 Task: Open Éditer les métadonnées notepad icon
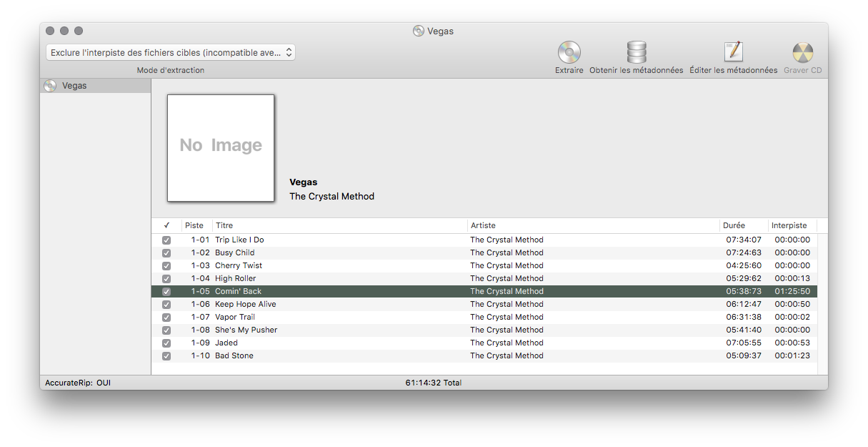(734, 52)
